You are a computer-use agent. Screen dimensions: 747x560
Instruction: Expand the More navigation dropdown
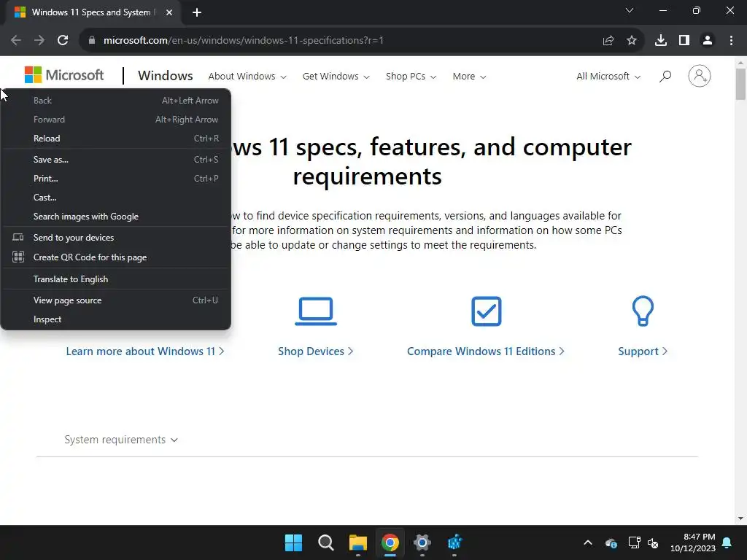(x=469, y=76)
